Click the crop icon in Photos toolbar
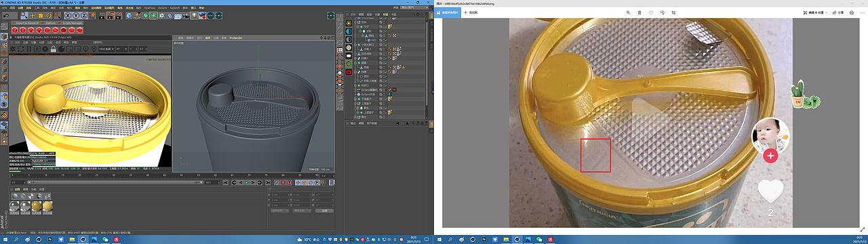The width and height of the screenshot is (868, 244). 673,12
